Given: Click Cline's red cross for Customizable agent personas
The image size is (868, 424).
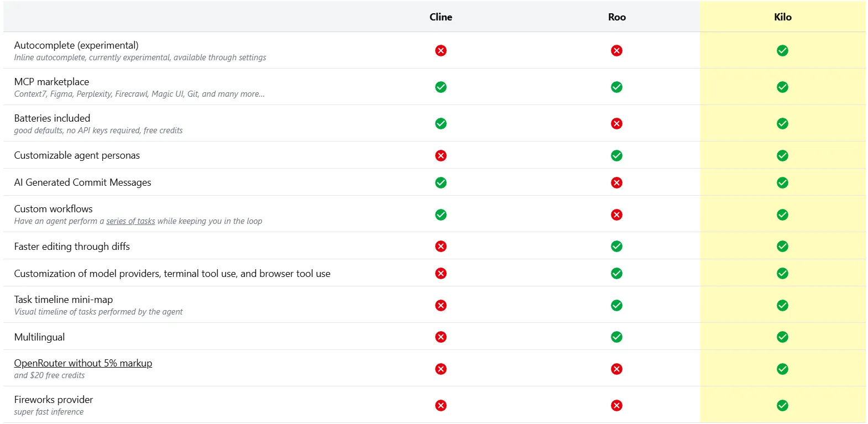Looking at the screenshot, I should click(441, 155).
